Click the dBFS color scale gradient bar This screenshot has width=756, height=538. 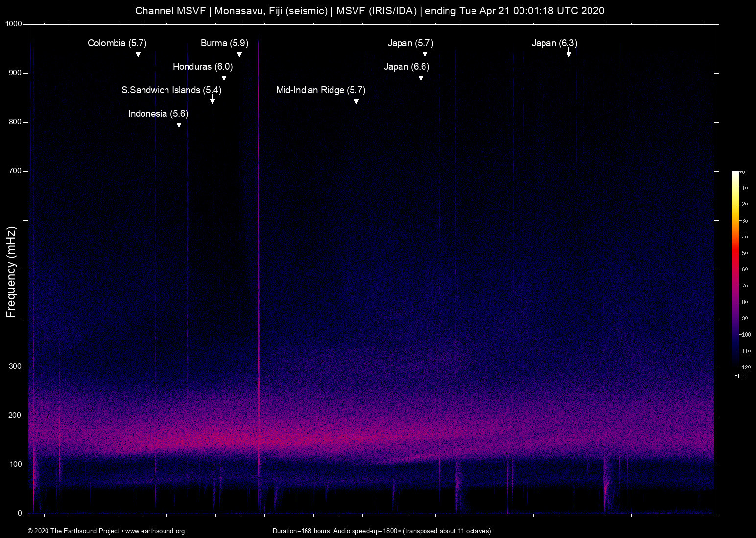pos(735,269)
